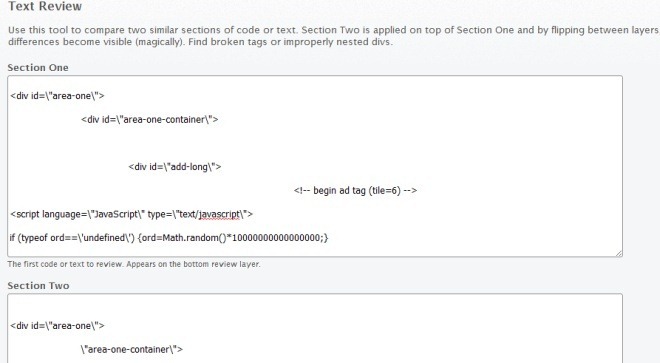Screen dimensions: 660x363
Task: Place cursor in area-one div line of Section One
Action: pos(57,96)
